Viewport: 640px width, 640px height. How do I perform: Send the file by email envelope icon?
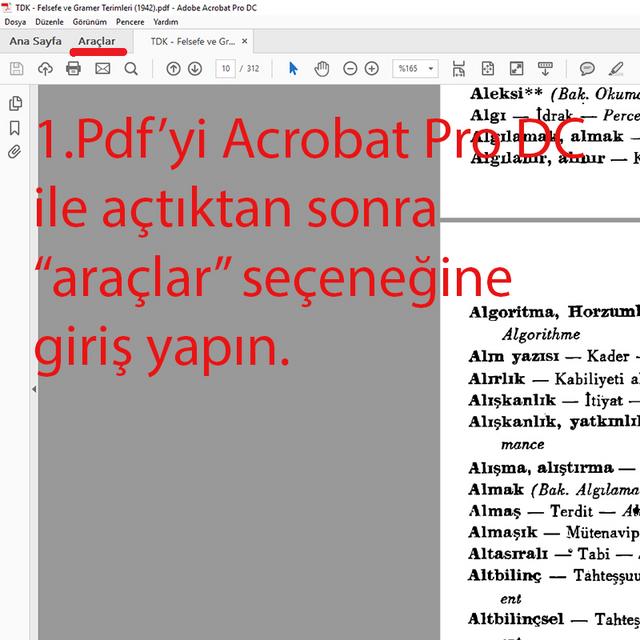click(102, 69)
